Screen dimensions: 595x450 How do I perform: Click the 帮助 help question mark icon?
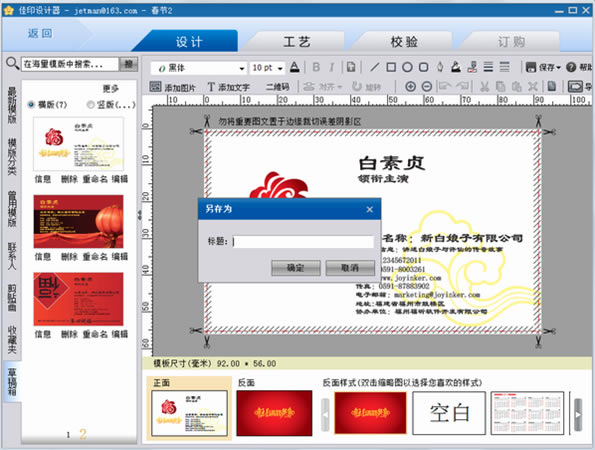[x=571, y=68]
